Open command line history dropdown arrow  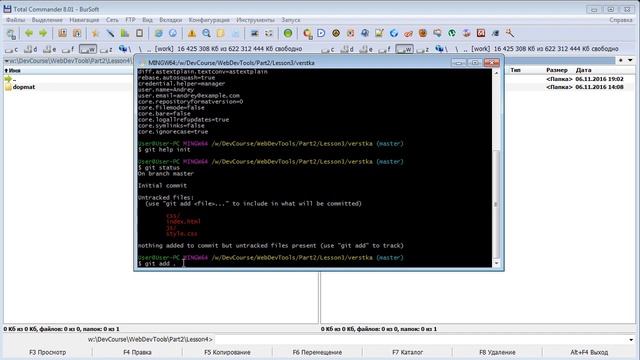click(631, 340)
